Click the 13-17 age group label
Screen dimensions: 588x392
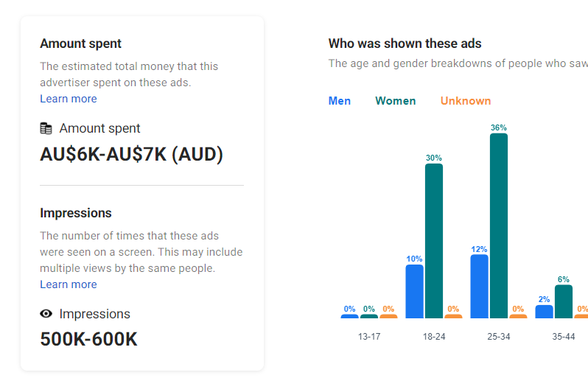coord(369,337)
